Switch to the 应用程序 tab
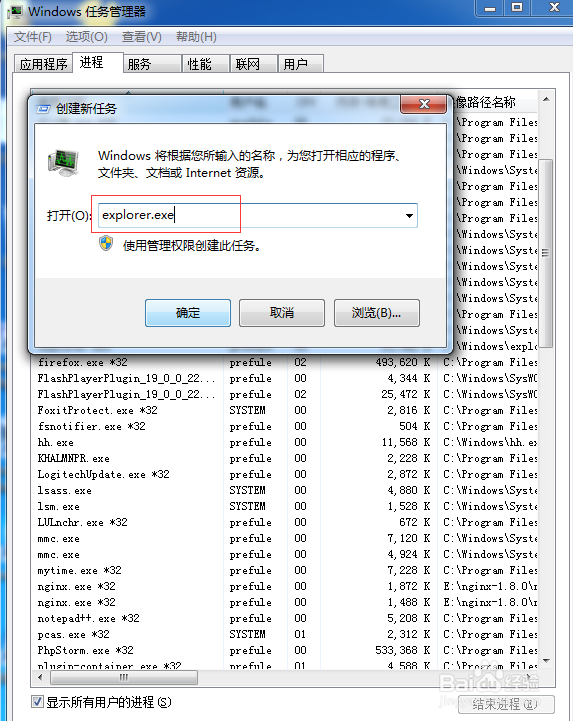Viewport: 573px width, 721px height. pyautogui.click(x=43, y=64)
